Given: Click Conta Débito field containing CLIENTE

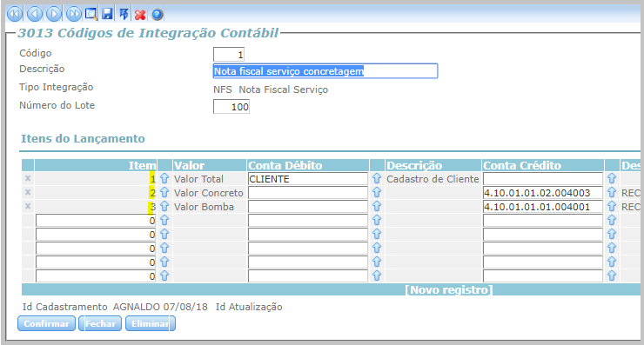Looking at the screenshot, I should (307, 179).
